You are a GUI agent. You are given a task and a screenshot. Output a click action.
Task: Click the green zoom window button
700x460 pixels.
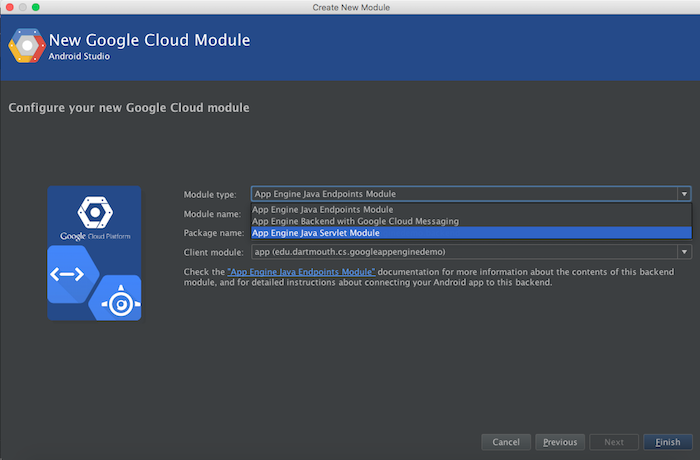tap(36, 7)
